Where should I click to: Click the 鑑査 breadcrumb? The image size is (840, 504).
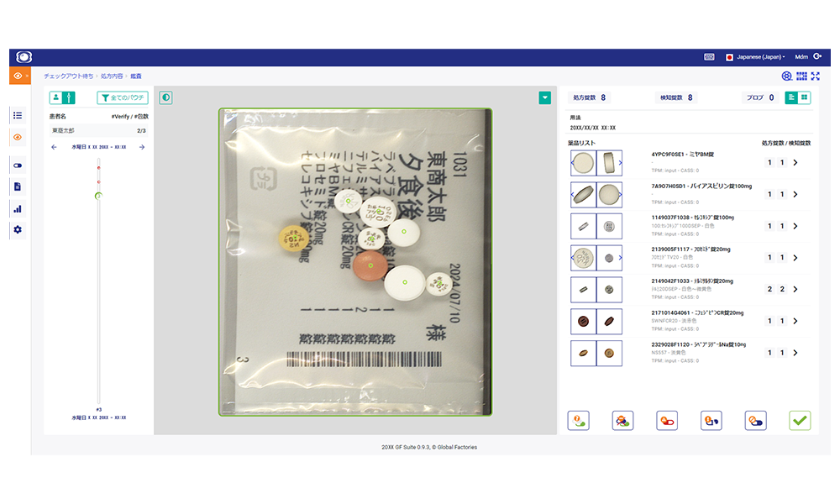[x=136, y=76]
